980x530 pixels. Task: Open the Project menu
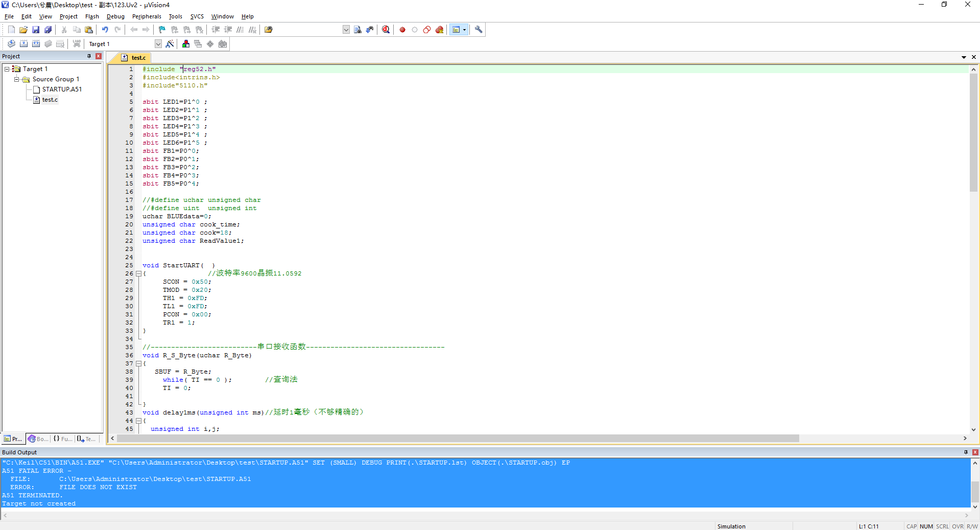[x=68, y=16]
